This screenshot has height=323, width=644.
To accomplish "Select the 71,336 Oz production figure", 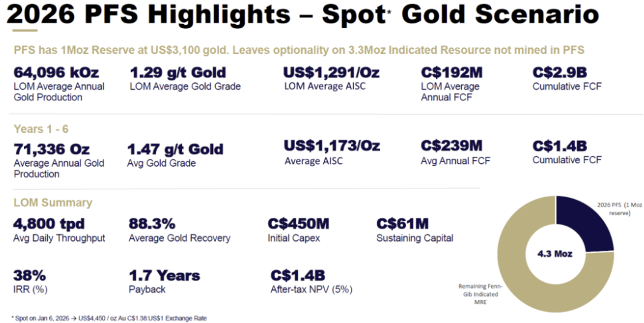I will [x=52, y=149].
